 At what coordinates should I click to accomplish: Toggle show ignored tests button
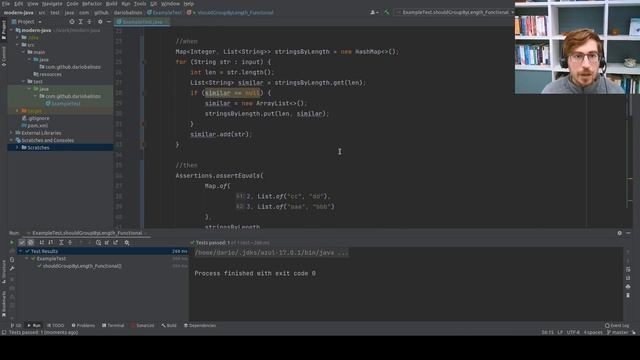click(31, 242)
